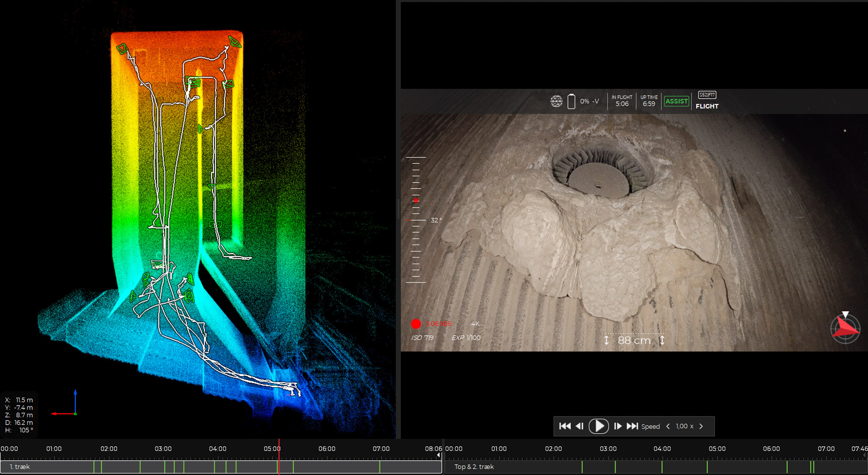
Task: Click the FLIGHT mode label
Action: pyautogui.click(x=707, y=106)
